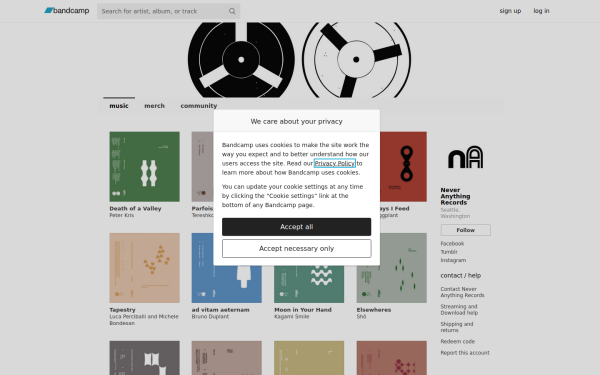
Task: Open the sign up link
Action: (x=510, y=11)
